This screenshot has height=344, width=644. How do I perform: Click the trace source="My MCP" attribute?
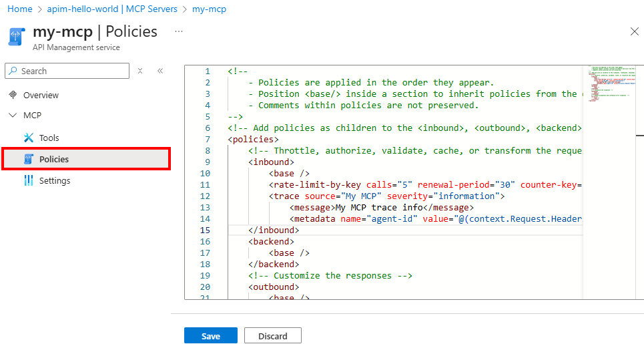(343, 196)
